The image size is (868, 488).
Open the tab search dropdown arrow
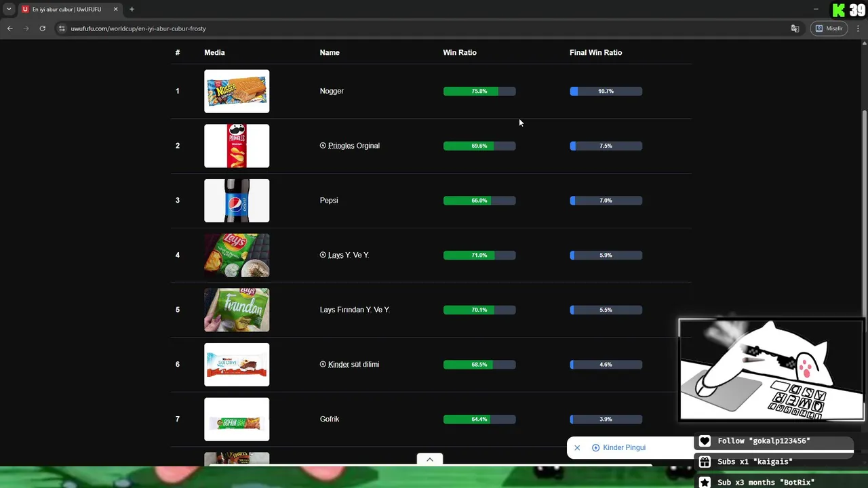[x=9, y=9]
